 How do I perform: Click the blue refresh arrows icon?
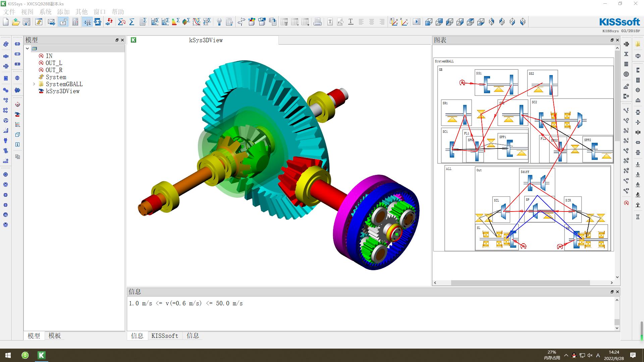coord(98,22)
